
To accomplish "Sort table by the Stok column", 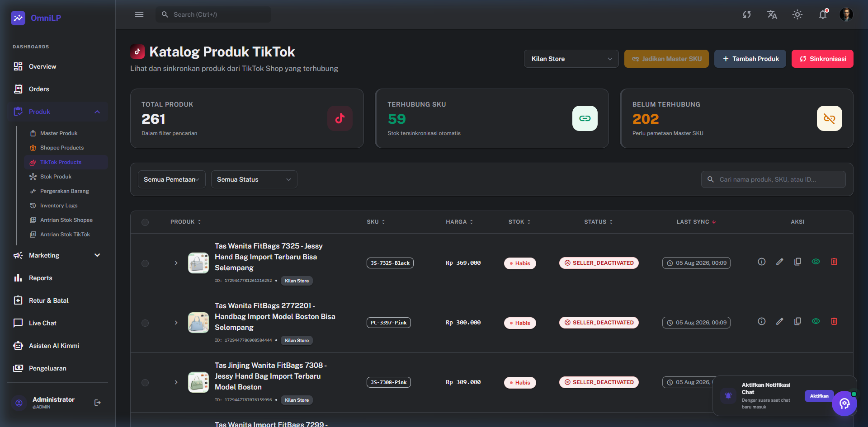I will [x=519, y=222].
